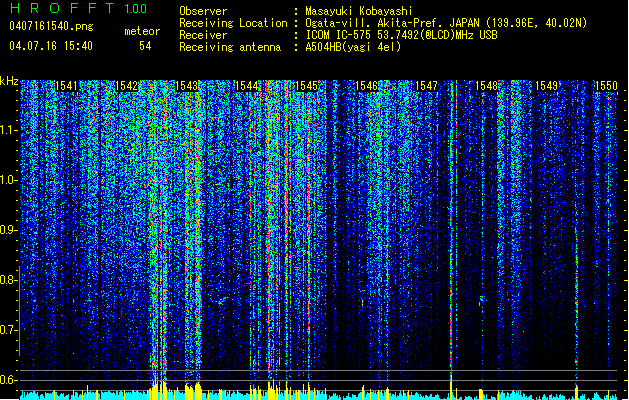Screen dimensions: 629x400
Task: Click the 1543 time marker
Action: coord(186,86)
